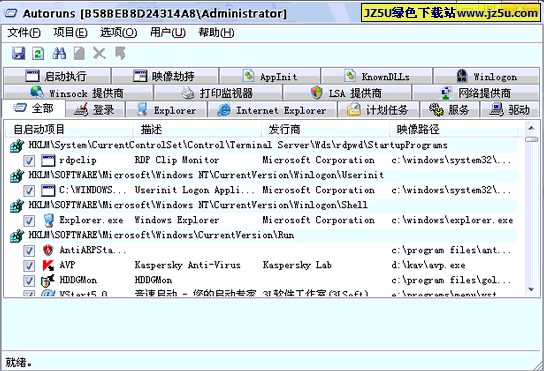Switch to the 驱动 tab

[510, 110]
